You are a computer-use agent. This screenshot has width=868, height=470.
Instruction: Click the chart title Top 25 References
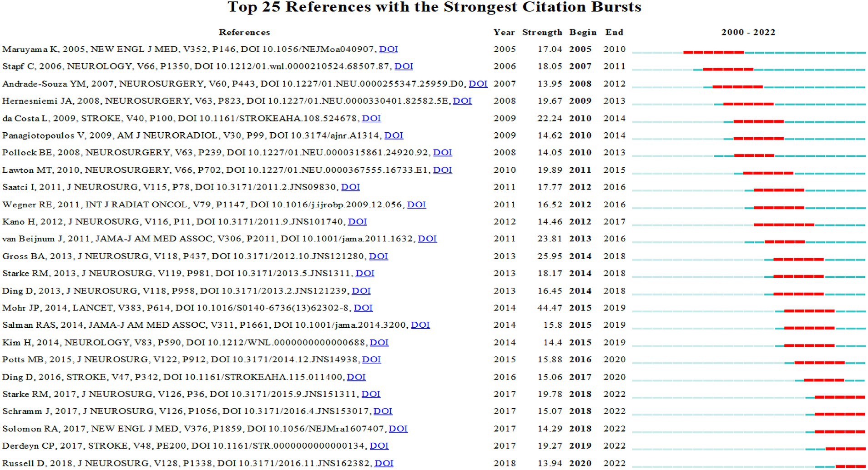(x=434, y=7)
